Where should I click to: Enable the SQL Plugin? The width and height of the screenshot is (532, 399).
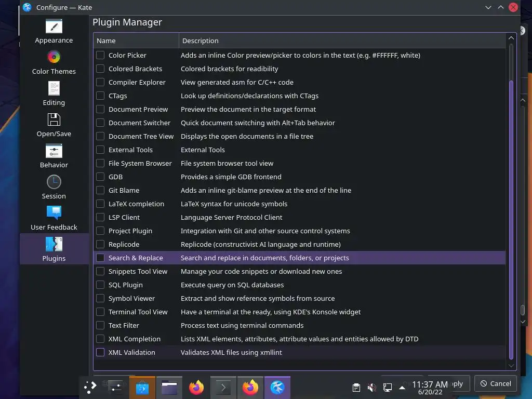click(100, 285)
